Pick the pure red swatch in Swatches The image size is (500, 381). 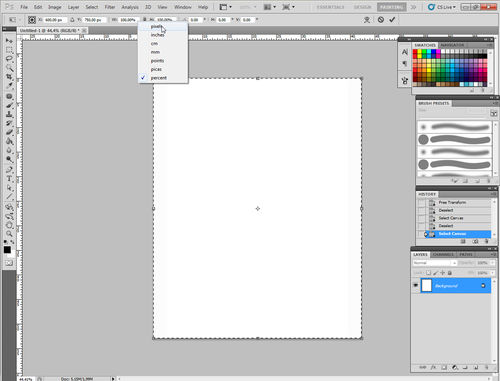pos(415,52)
